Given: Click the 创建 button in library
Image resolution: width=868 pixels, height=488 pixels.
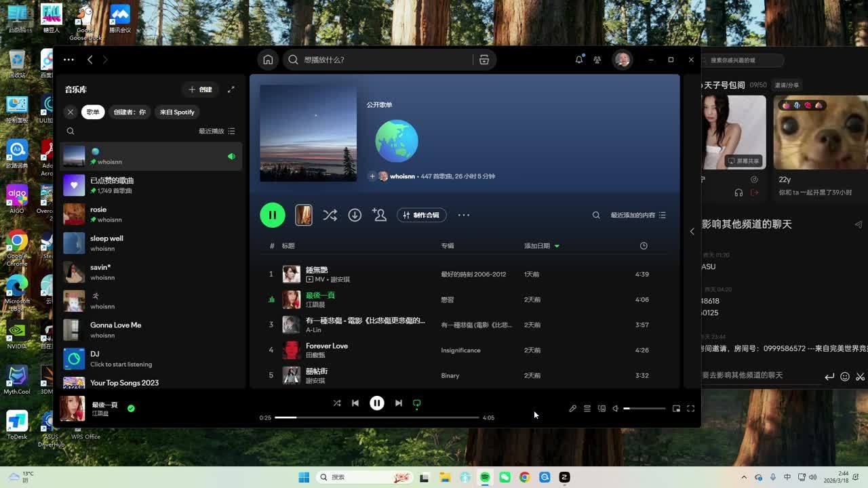Looking at the screenshot, I should coord(201,89).
